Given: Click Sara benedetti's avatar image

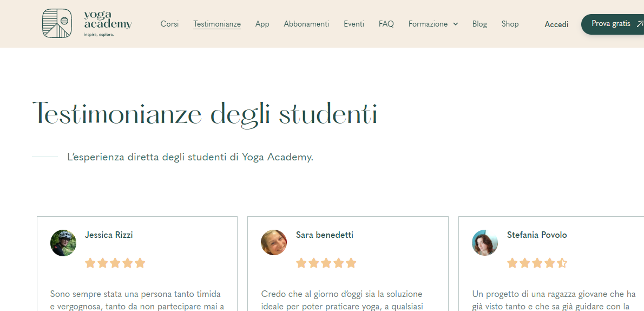Looking at the screenshot, I should [274, 243].
